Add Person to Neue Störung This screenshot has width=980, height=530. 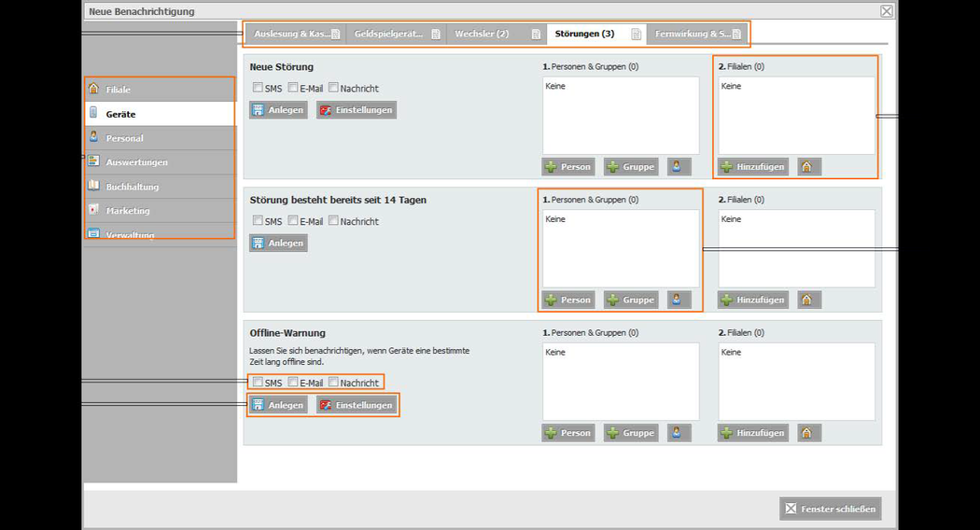click(568, 167)
